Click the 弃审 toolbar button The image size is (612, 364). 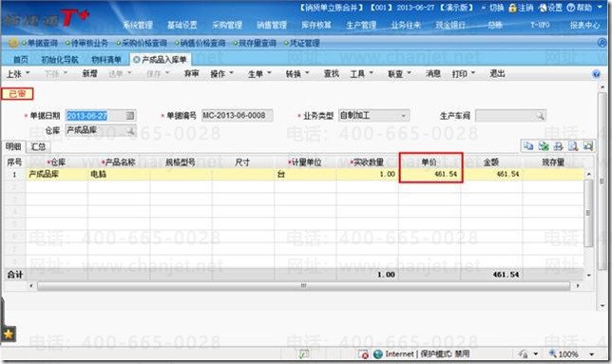tap(191, 74)
